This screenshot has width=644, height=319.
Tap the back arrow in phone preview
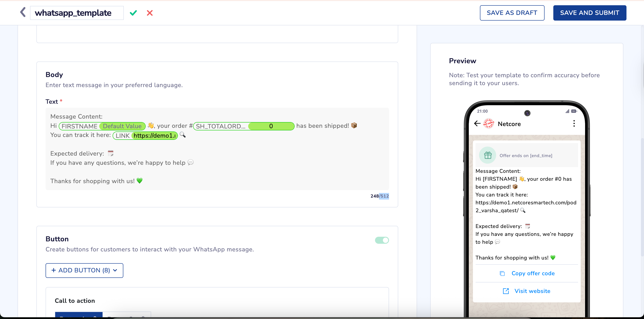[477, 123]
